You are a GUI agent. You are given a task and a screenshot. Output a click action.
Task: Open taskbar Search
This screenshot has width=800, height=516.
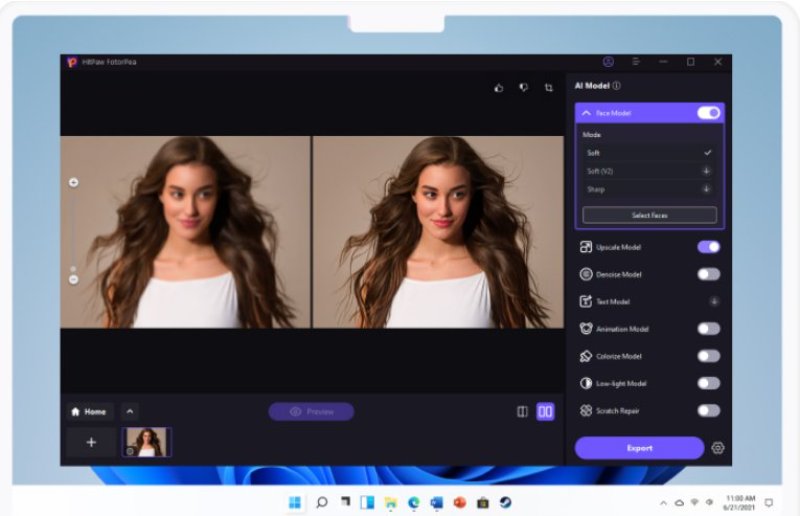point(321,502)
